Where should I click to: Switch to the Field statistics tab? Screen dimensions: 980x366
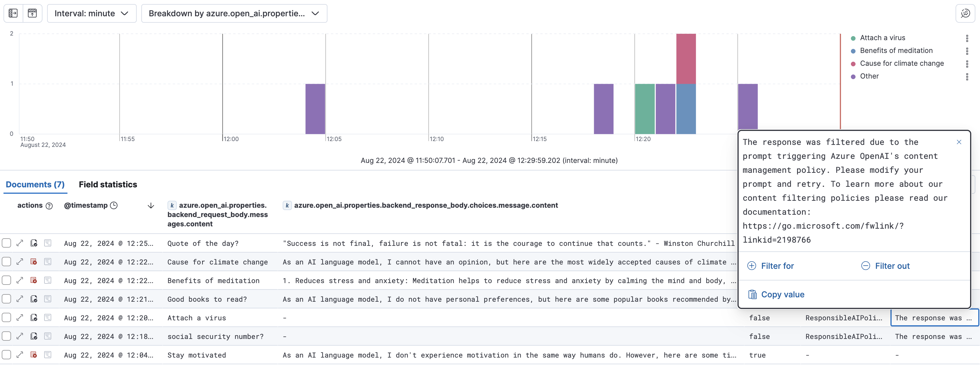point(108,184)
